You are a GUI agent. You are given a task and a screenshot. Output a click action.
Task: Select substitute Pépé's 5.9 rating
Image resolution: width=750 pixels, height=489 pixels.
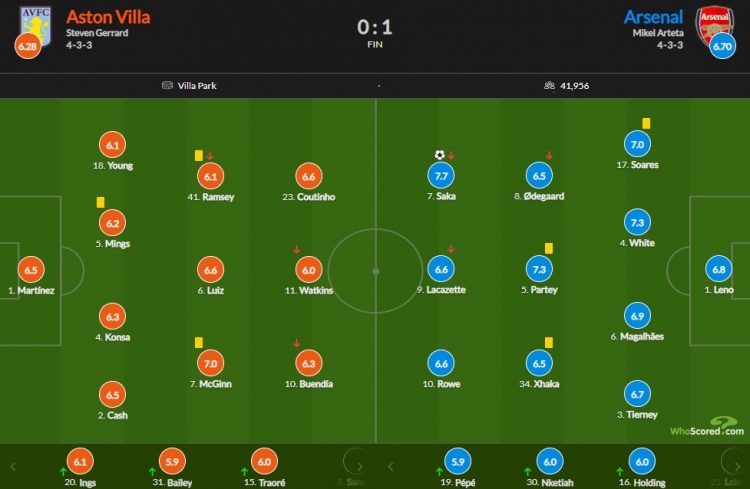pyautogui.click(x=458, y=461)
